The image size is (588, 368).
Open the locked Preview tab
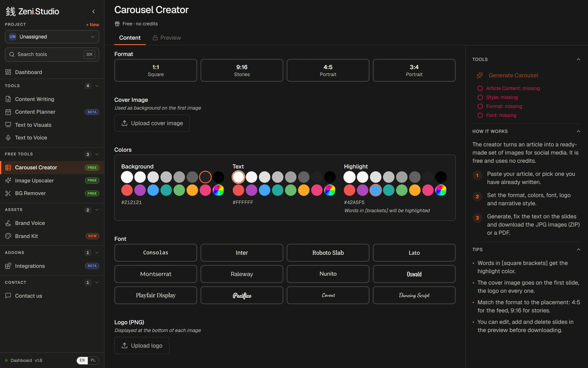click(167, 38)
